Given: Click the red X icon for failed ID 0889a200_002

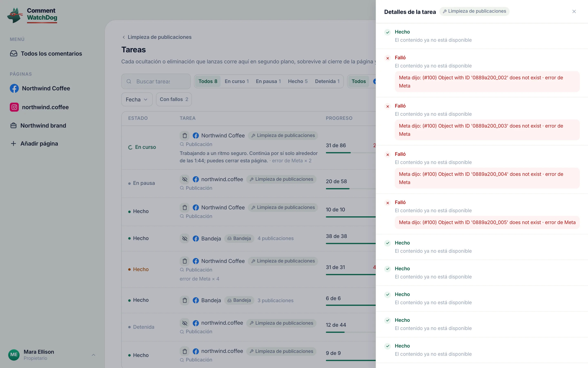Looking at the screenshot, I should tap(388, 58).
